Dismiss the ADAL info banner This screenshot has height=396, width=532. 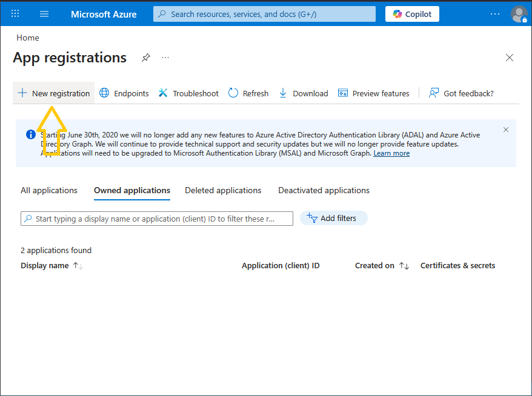(506, 130)
